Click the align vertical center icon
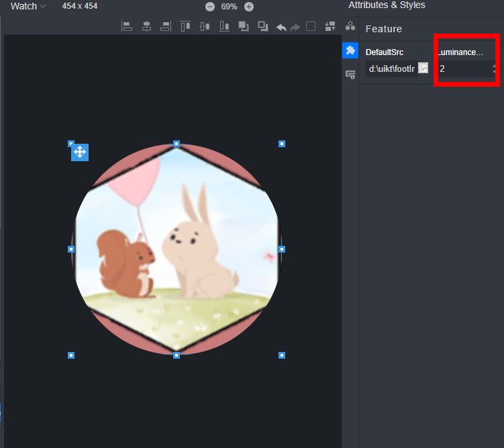Image resolution: width=504 pixels, height=448 pixels. pyautogui.click(x=205, y=26)
